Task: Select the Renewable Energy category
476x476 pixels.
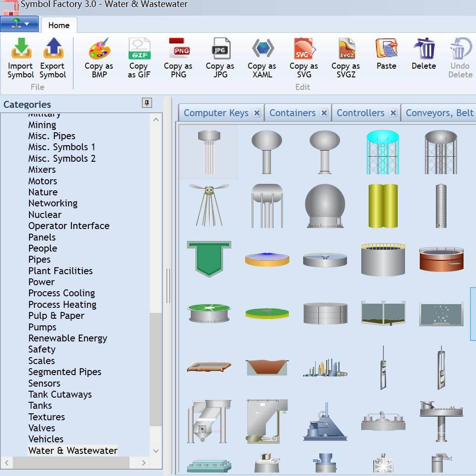Action: (67, 338)
